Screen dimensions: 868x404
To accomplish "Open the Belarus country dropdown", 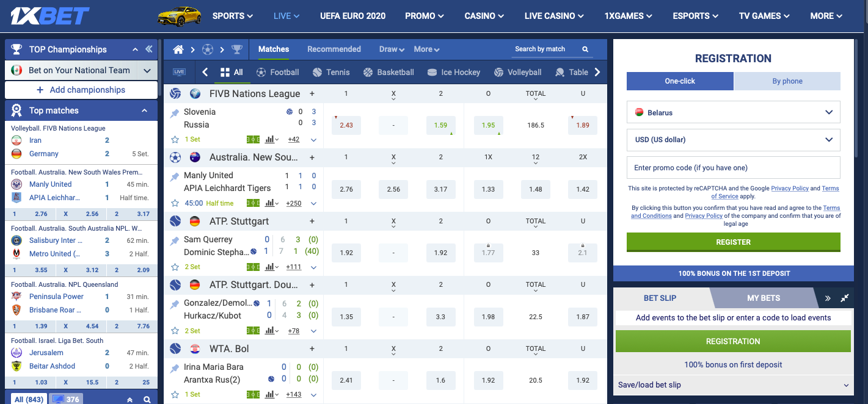I will [x=733, y=112].
